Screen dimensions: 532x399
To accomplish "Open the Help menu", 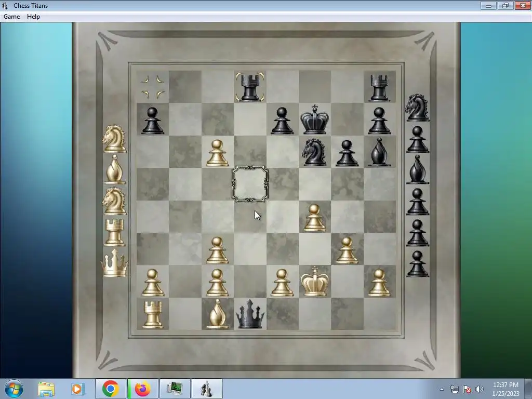I will pos(33,17).
